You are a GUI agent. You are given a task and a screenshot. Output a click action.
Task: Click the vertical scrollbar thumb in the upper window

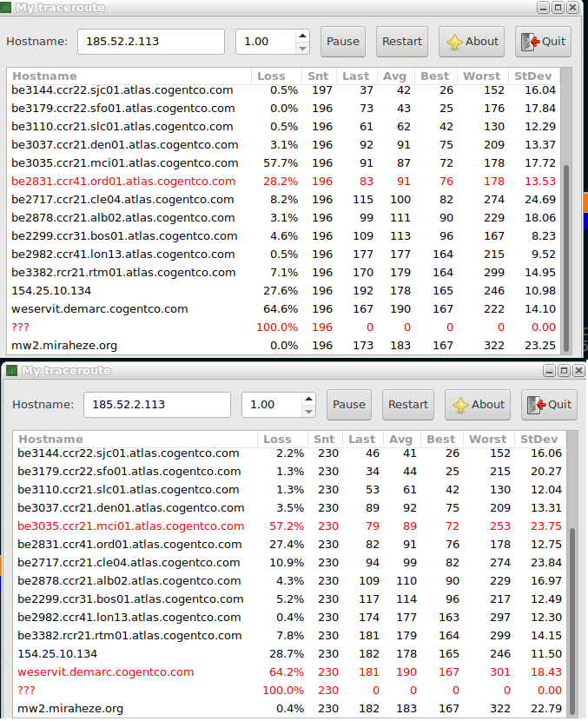pyautogui.click(x=566, y=258)
